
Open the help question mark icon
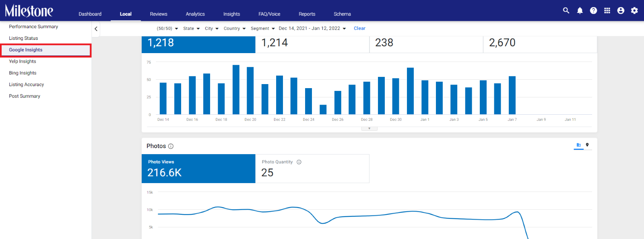coord(593,10)
